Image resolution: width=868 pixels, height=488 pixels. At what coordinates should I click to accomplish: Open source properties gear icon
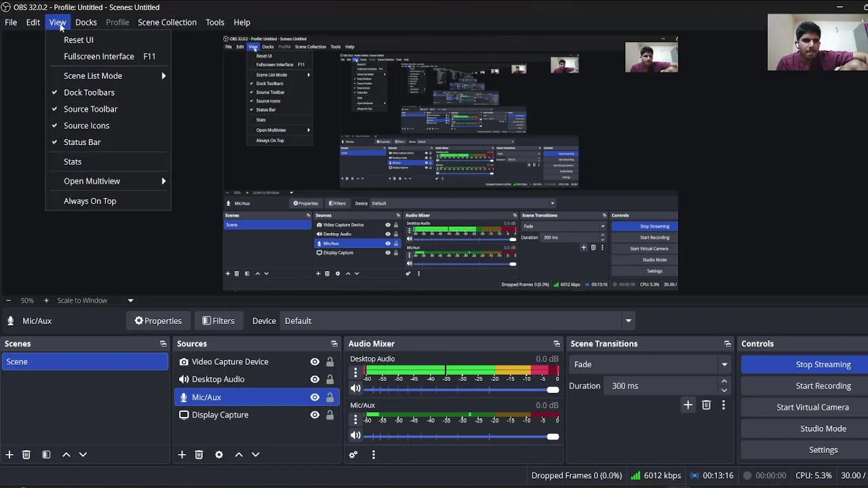pyautogui.click(x=219, y=455)
